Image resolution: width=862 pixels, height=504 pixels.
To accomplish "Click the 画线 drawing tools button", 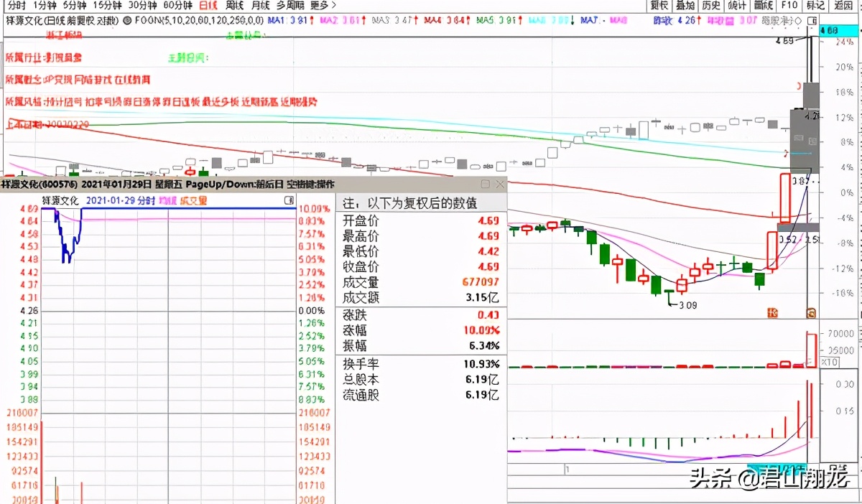I will [x=764, y=6].
